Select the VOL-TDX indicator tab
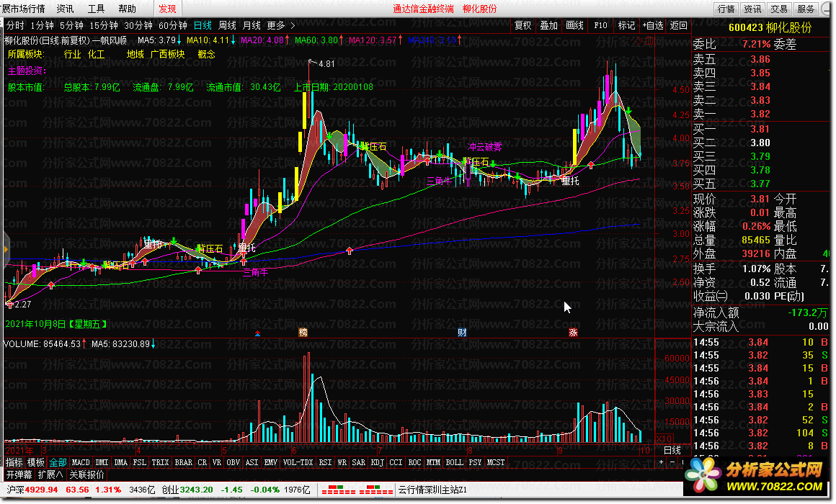The image size is (836, 504). coord(298,462)
